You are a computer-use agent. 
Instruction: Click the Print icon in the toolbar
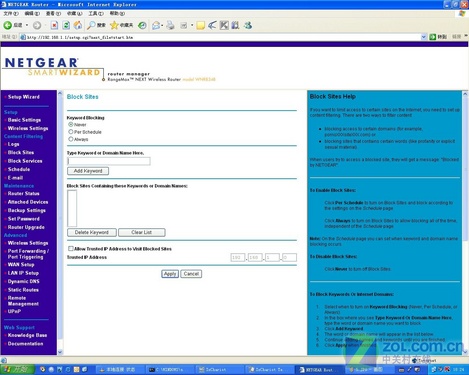[x=170, y=25]
